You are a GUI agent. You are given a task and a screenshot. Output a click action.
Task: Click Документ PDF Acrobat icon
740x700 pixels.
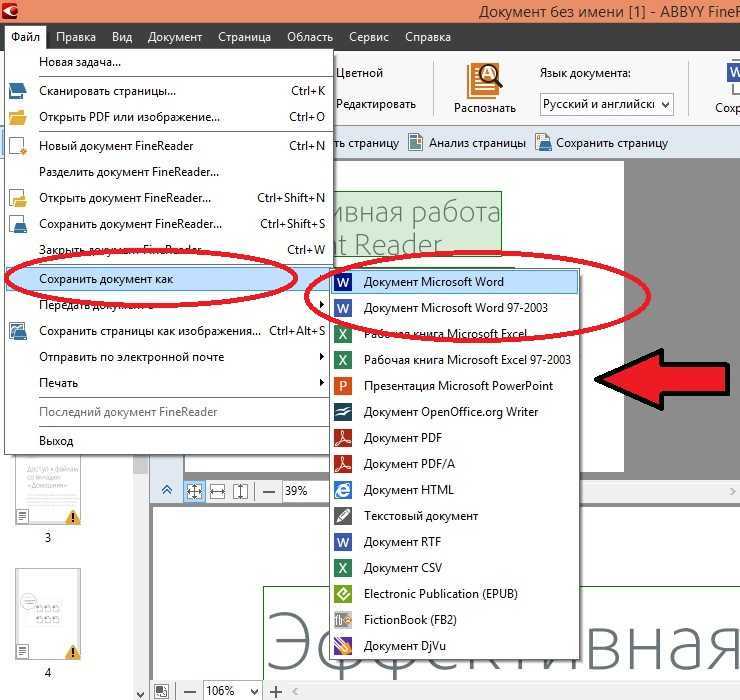tap(343, 438)
